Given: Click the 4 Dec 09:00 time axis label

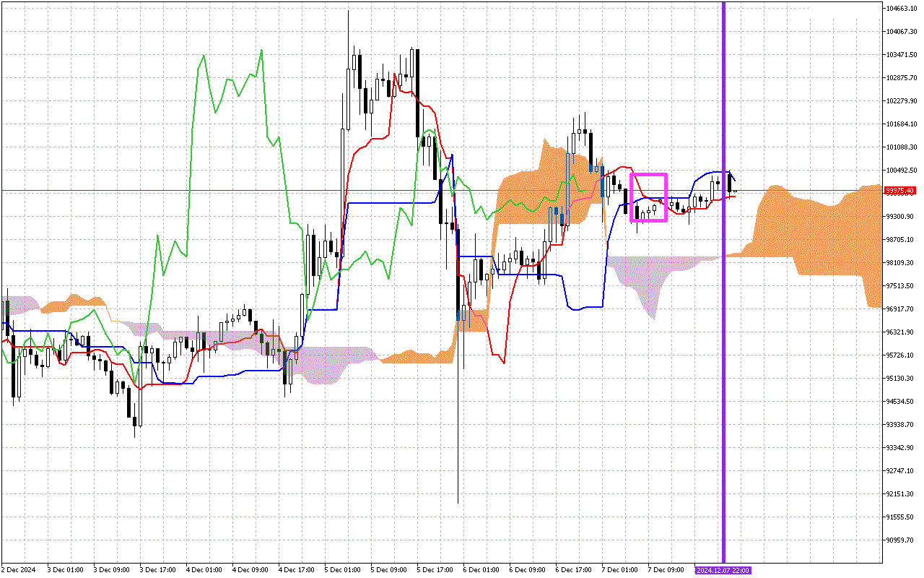Looking at the screenshot, I should point(251,570).
